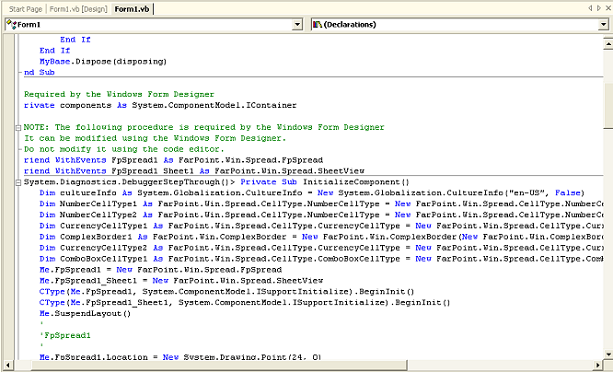The width and height of the screenshot is (613, 372).
Task: Open the Form1 class dropdown
Action: click(x=297, y=25)
